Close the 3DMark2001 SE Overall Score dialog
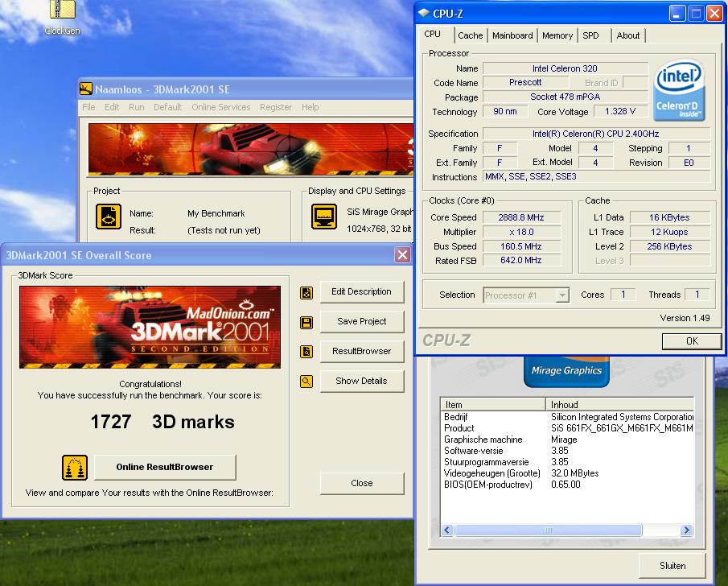 pyautogui.click(x=402, y=254)
